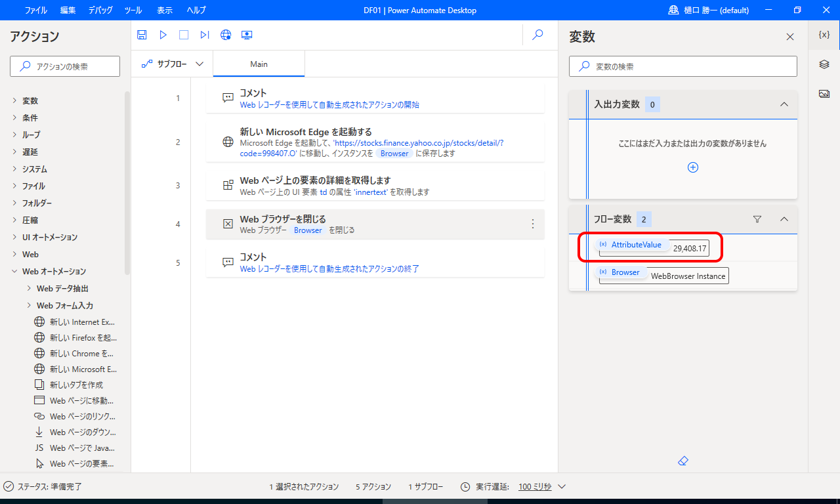Image resolution: width=840 pixels, height=504 pixels.
Task: Open the run delay dropdown arrow
Action: point(561,486)
